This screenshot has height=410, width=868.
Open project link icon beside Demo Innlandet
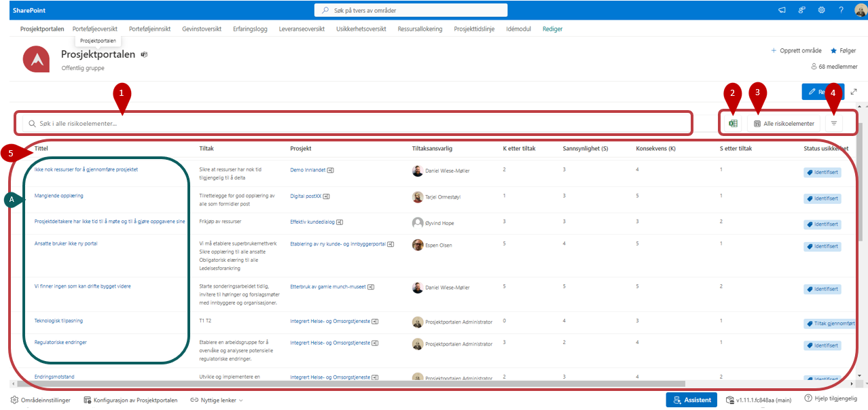tap(331, 171)
